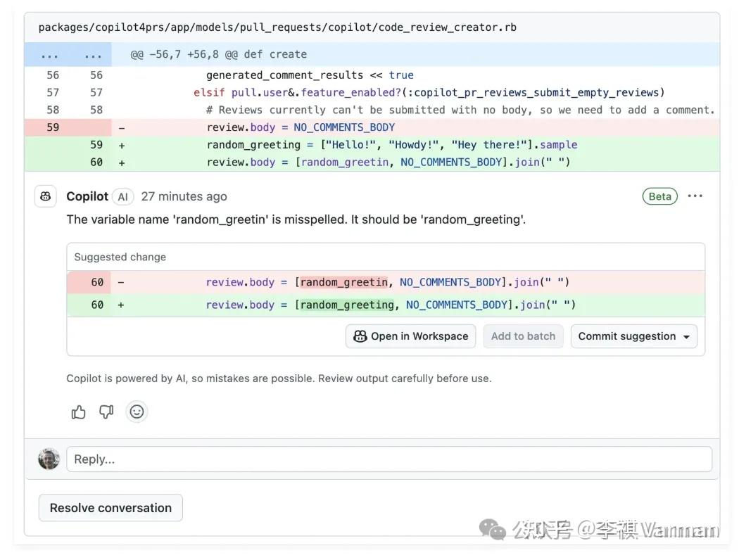Image resolution: width=739 pixels, height=560 pixels.
Task: Click the 'Suggested change' heading
Action: point(120,257)
